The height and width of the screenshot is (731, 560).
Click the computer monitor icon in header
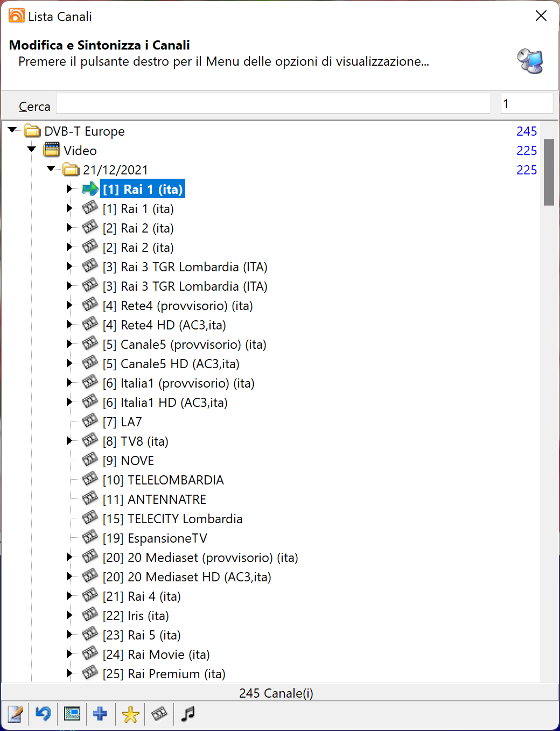click(x=530, y=61)
